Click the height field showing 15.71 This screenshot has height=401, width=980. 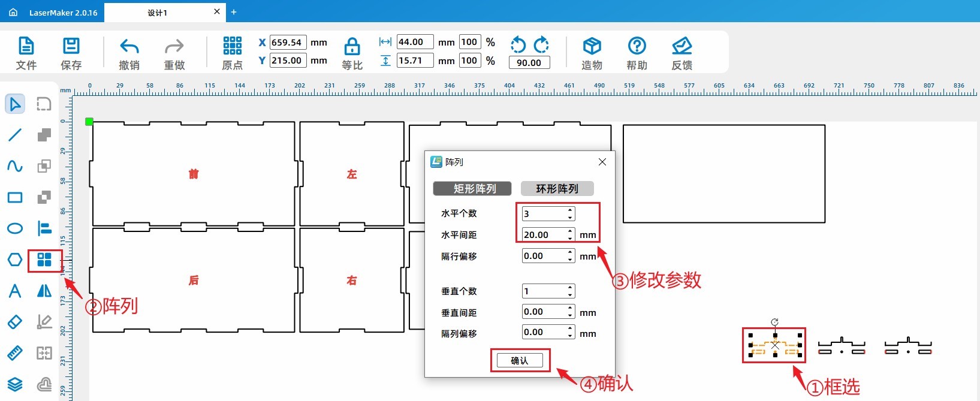pyautogui.click(x=415, y=61)
